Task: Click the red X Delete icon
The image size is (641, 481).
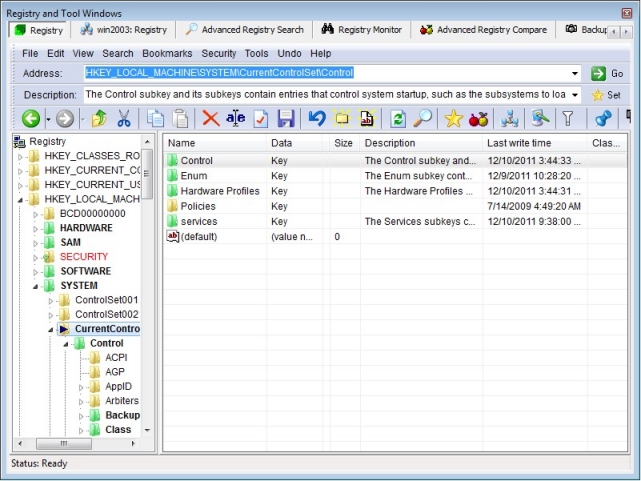Action: (x=210, y=119)
